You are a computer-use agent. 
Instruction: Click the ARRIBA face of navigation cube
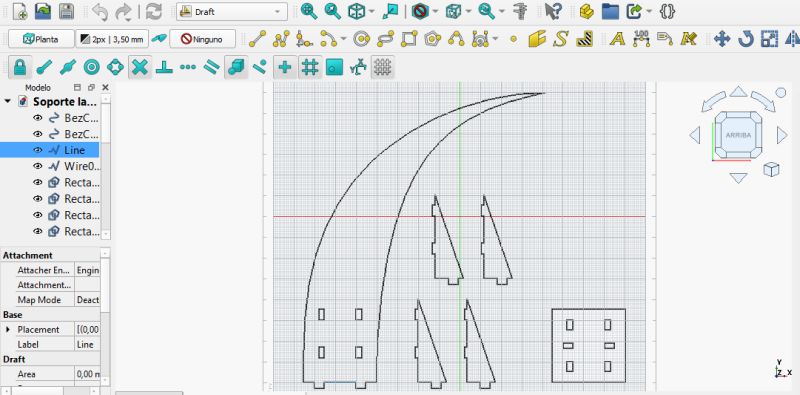tap(738, 135)
